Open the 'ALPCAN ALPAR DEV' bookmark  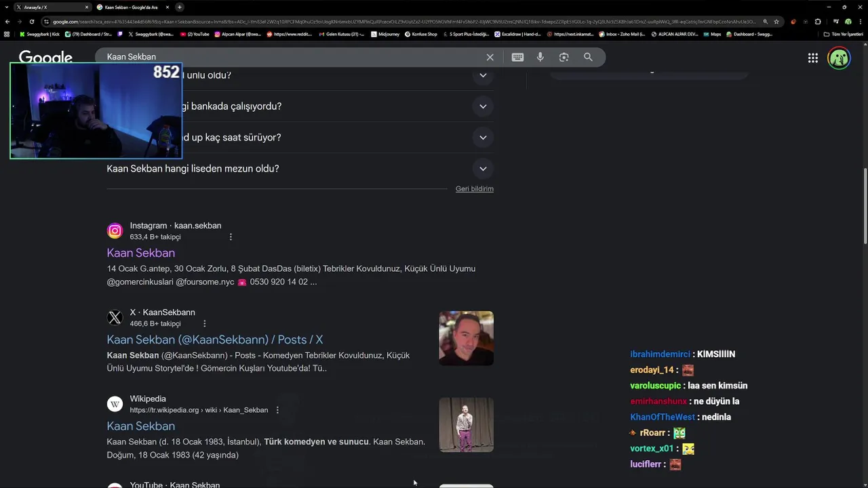pyautogui.click(x=674, y=34)
